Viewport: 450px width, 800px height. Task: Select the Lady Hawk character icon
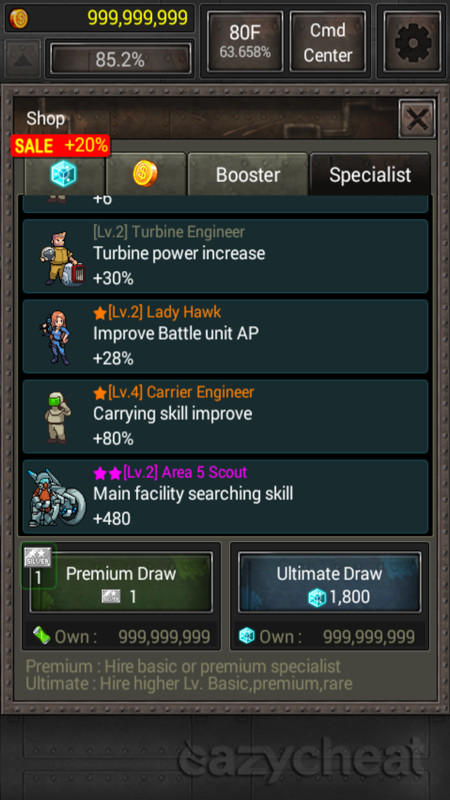tap(56, 337)
